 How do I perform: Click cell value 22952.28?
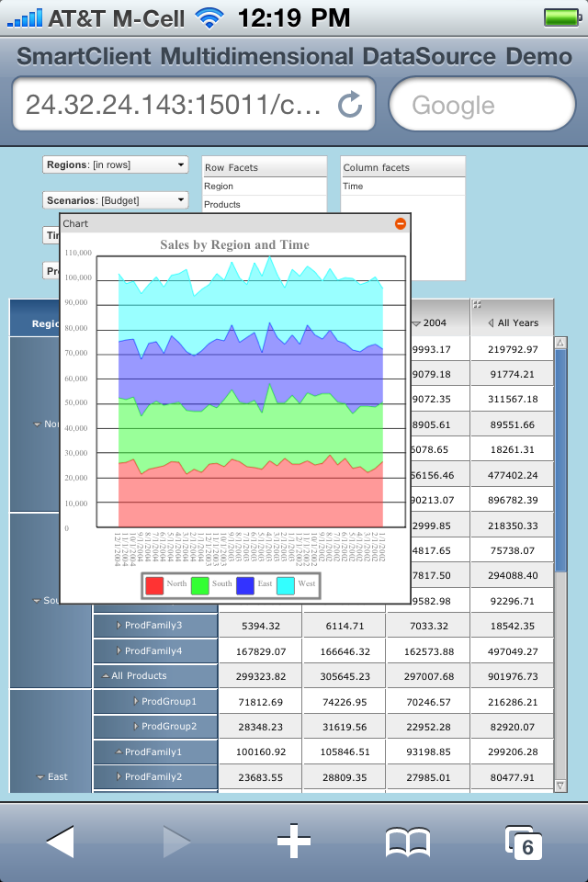428,727
